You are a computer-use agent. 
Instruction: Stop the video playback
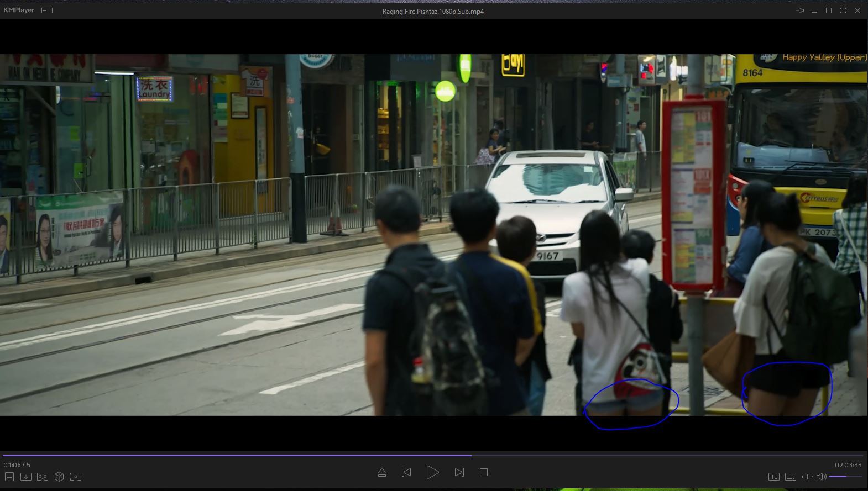tap(484, 472)
